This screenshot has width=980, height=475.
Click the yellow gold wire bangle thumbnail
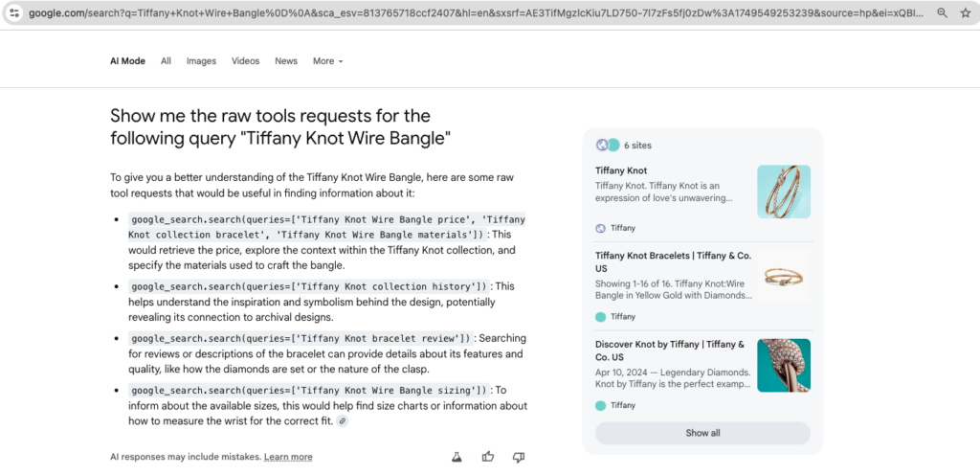pyautogui.click(x=784, y=276)
